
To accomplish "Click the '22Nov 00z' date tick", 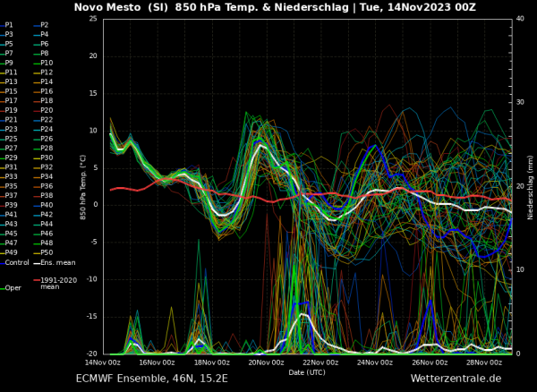I will point(321,362).
